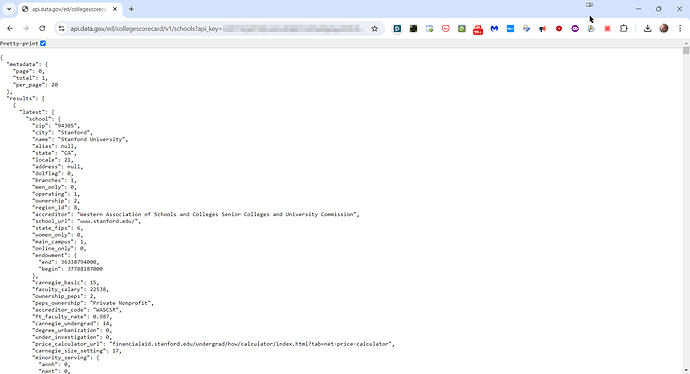Click the "Stanford University" name value
The height and width of the screenshot is (374, 690).
point(92,139)
